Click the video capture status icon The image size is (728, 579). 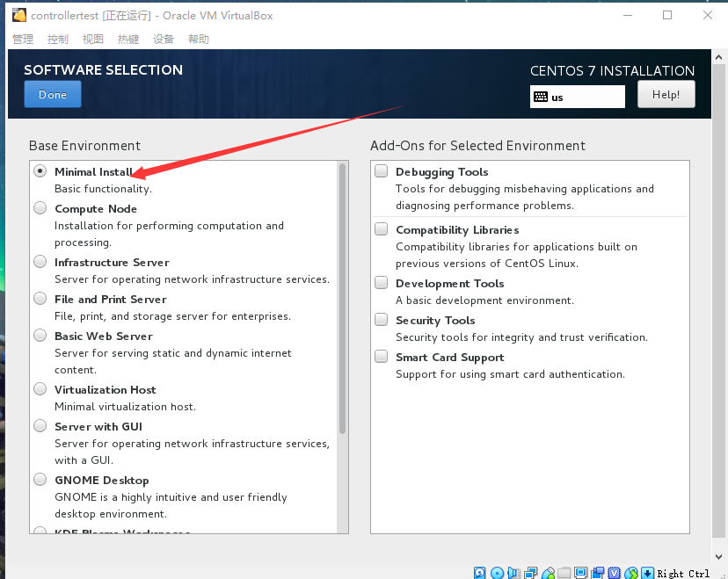(598, 573)
